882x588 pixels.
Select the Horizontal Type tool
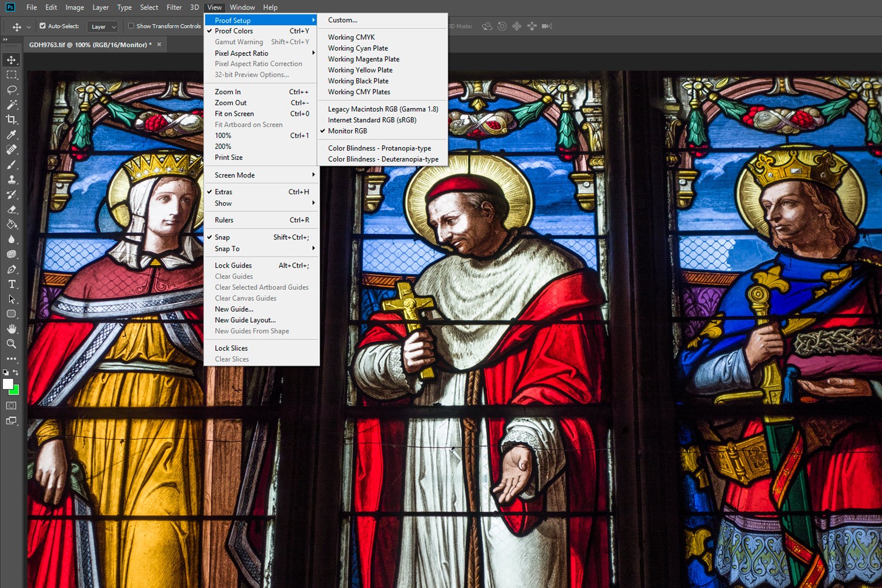pos(12,283)
